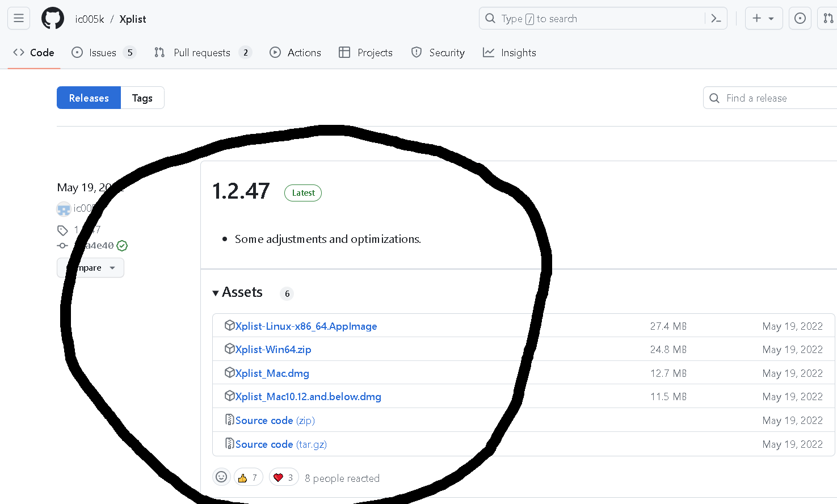Click the date on the Xplist-Win64.zip row

[793, 350]
